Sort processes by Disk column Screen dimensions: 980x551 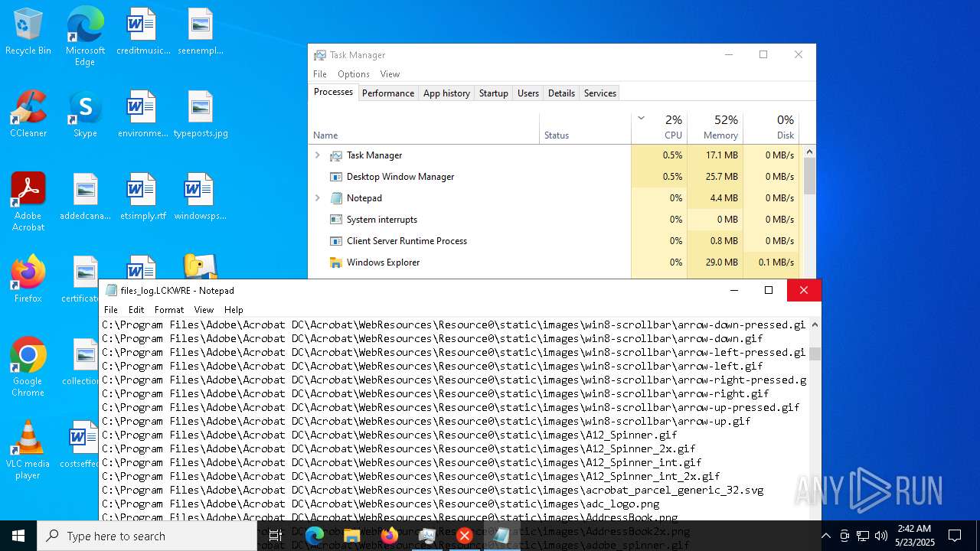771,128
